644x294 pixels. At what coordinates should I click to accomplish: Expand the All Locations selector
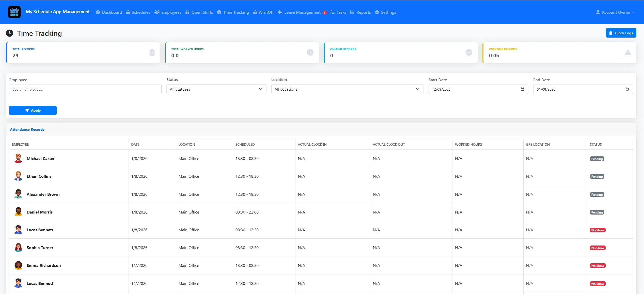click(x=347, y=89)
